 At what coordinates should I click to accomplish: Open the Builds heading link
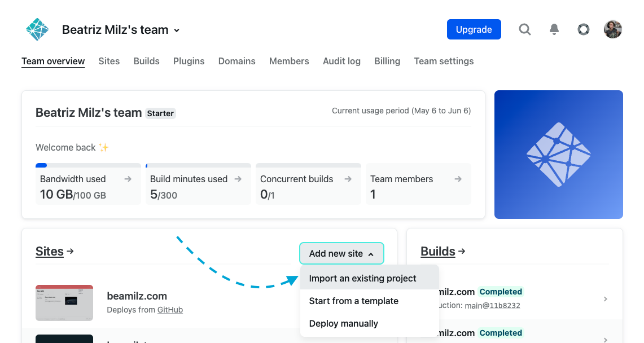point(438,251)
